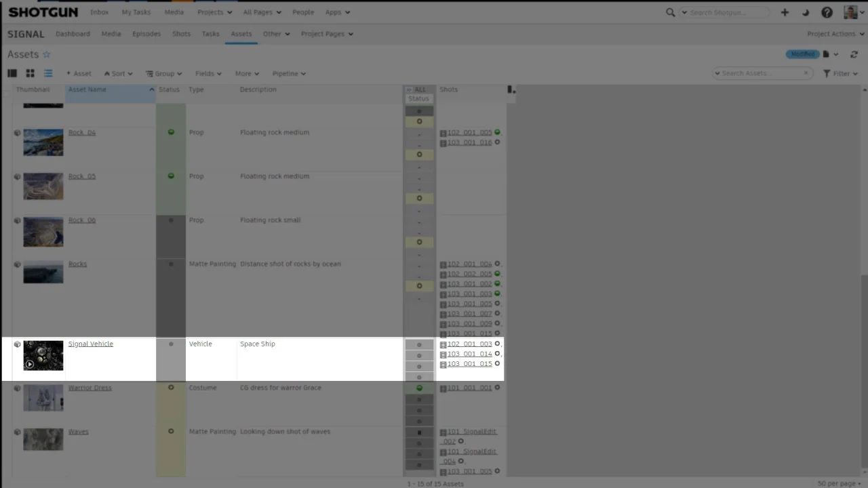
Task: Click the Waves asset status circle icon
Action: pos(171,432)
